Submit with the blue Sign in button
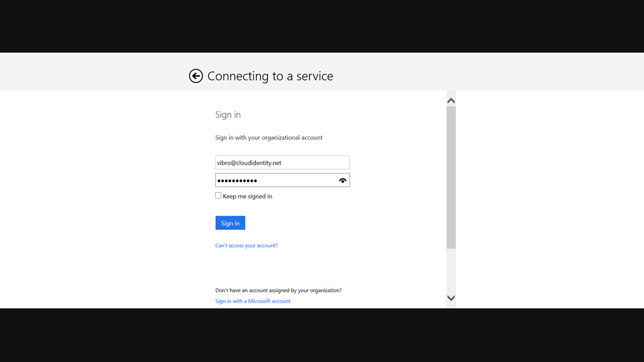Viewport: 644px width, 362px height. click(x=230, y=223)
